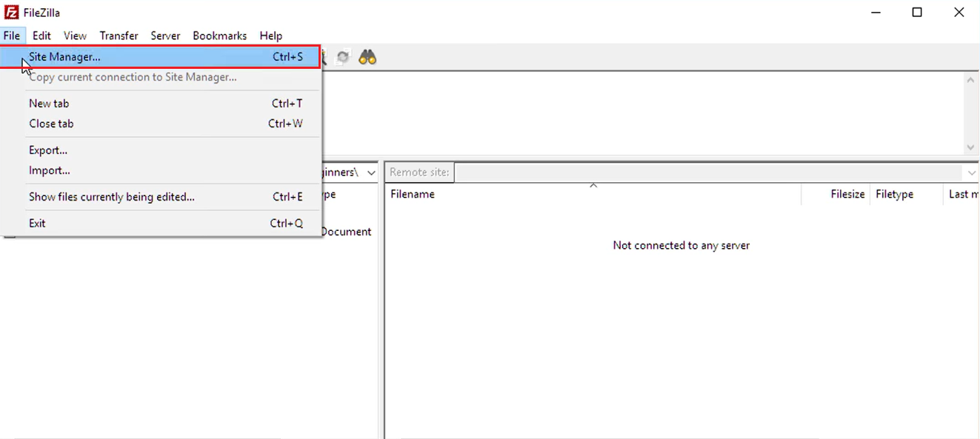
Task: Click the FileZilla logo in title bar
Action: (11, 13)
